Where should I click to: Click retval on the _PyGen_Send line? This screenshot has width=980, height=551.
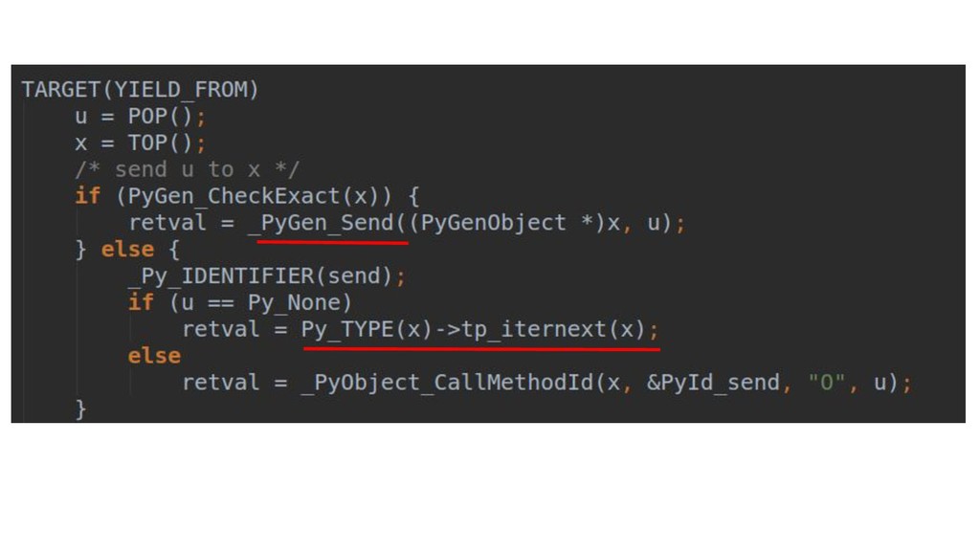click(167, 223)
